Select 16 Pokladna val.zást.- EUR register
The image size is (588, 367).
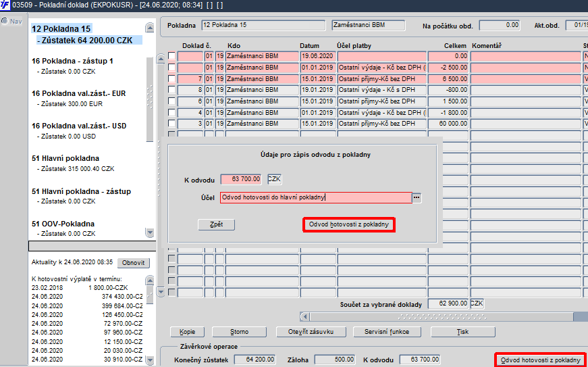click(x=79, y=93)
